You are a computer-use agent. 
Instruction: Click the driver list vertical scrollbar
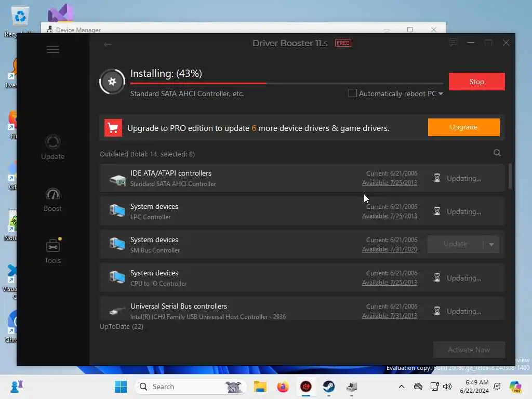(510, 177)
